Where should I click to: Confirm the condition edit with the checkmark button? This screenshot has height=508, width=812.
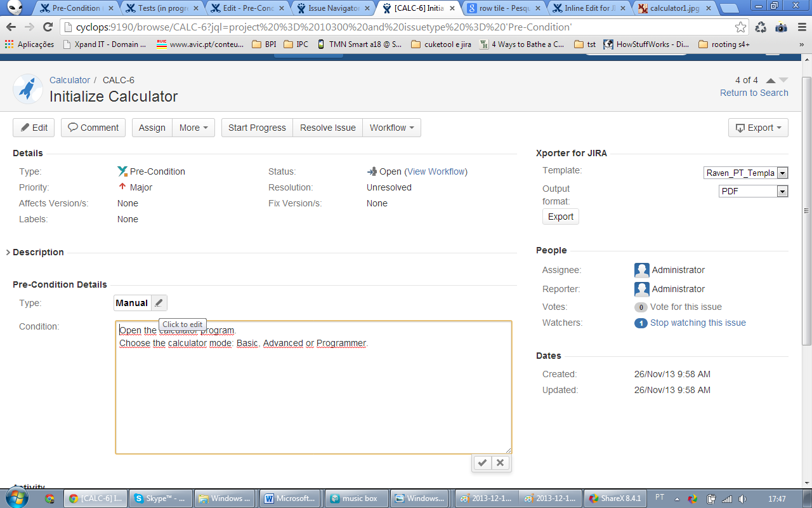(x=482, y=463)
